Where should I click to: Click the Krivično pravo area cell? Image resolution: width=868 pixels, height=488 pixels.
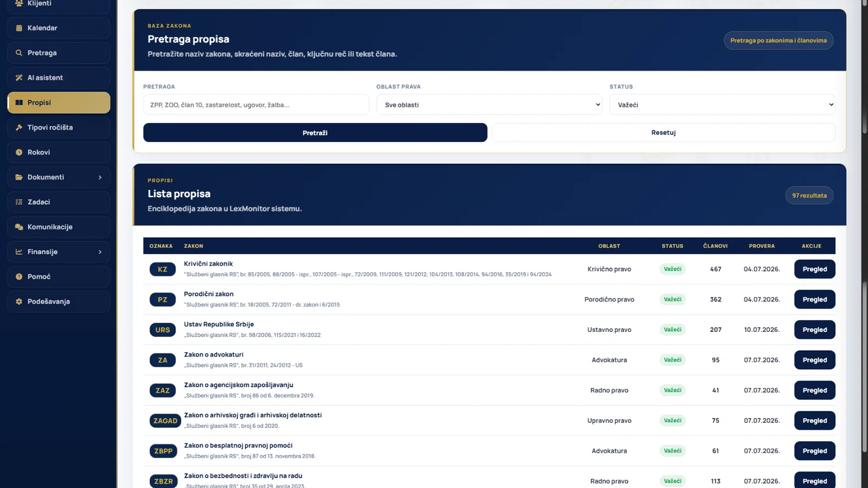609,269
